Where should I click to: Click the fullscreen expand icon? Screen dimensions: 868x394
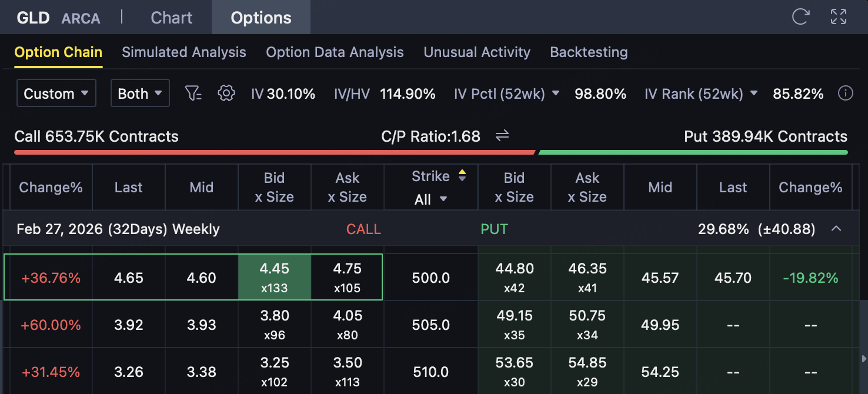click(839, 17)
